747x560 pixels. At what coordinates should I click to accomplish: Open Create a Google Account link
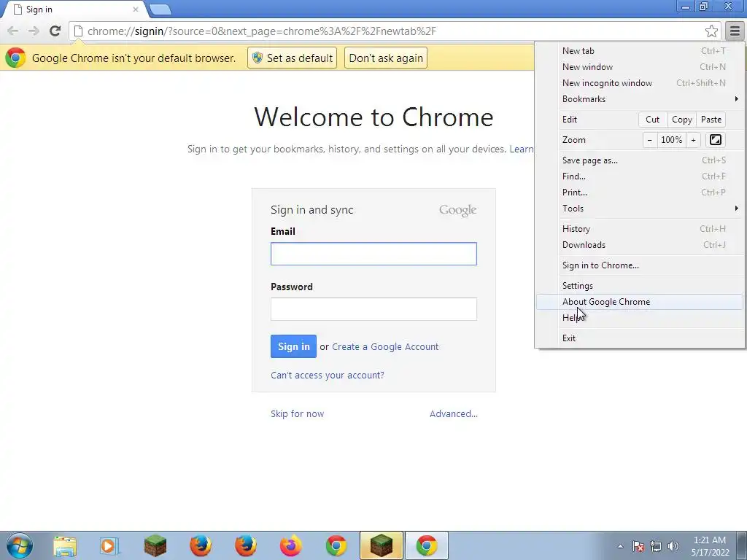click(x=385, y=346)
